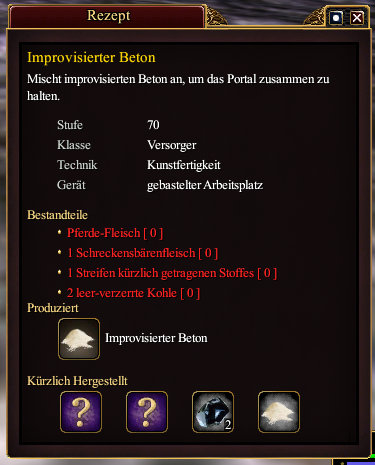Select Streifen kürzlich getragenen Stoffes ingredient
Screen dimensions: 375x465
(172, 273)
